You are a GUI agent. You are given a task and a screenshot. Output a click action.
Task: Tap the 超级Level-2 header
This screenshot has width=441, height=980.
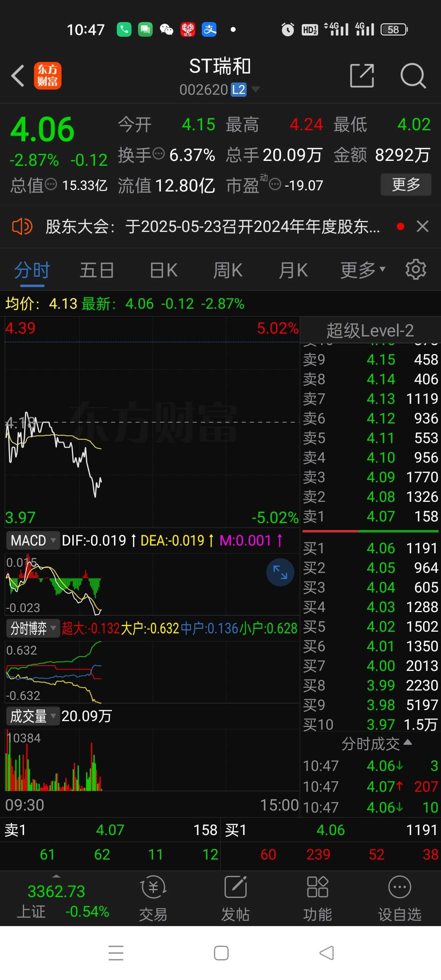(x=370, y=330)
